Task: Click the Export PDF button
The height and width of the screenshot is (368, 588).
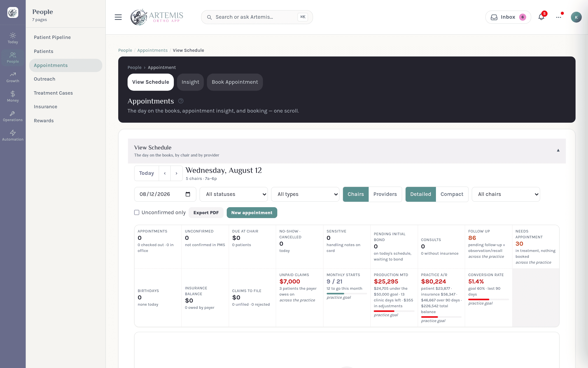Action: click(206, 212)
